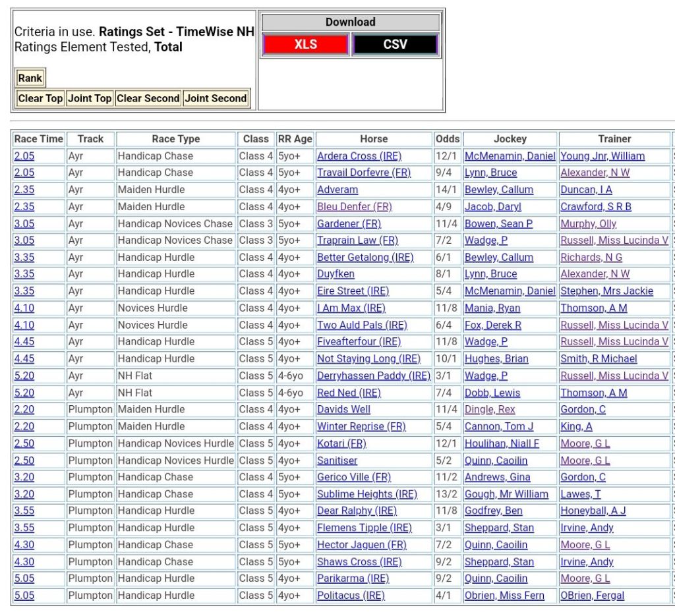
Task: Open the 4.10 race time for I Am Max
Action: (24, 308)
